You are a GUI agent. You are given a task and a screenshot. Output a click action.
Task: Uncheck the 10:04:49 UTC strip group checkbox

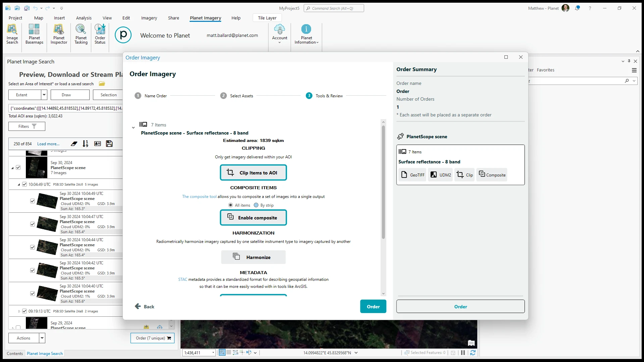(x=24, y=184)
